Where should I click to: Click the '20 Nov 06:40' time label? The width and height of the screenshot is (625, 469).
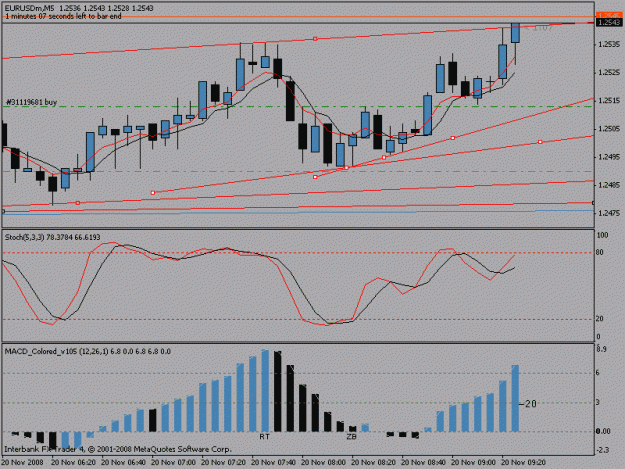pos(124,463)
